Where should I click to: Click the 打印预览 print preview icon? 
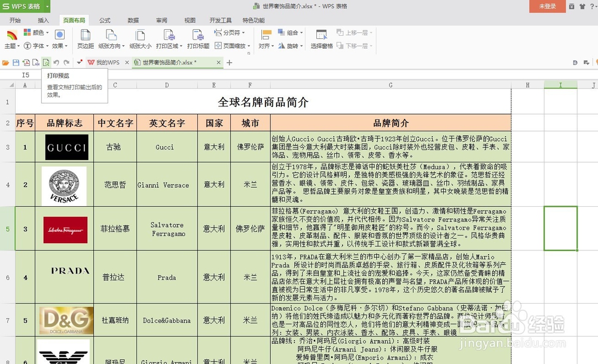[46, 63]
